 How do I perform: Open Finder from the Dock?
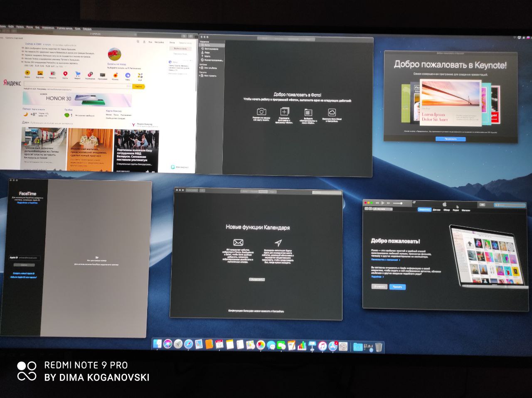[158, 344]
